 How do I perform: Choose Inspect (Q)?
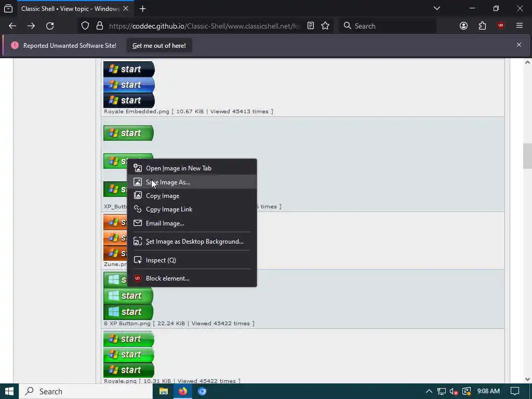pos(192,260)
